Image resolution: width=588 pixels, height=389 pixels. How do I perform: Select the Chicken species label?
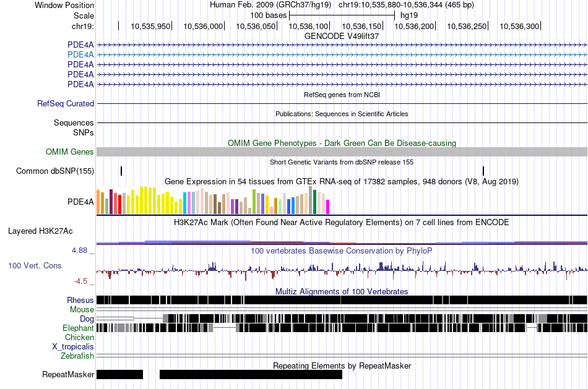coord(79,337)
